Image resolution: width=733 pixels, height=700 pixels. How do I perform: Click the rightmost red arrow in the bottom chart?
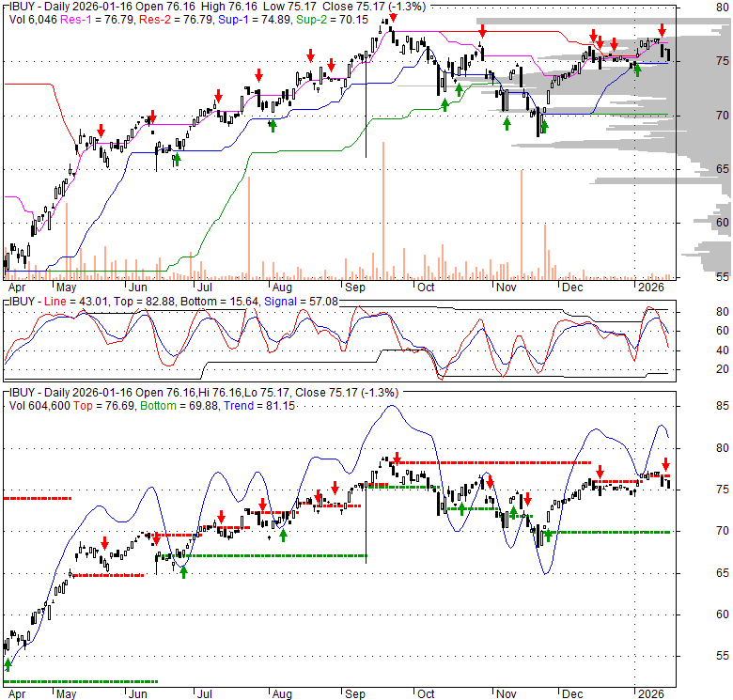(665, 464)
